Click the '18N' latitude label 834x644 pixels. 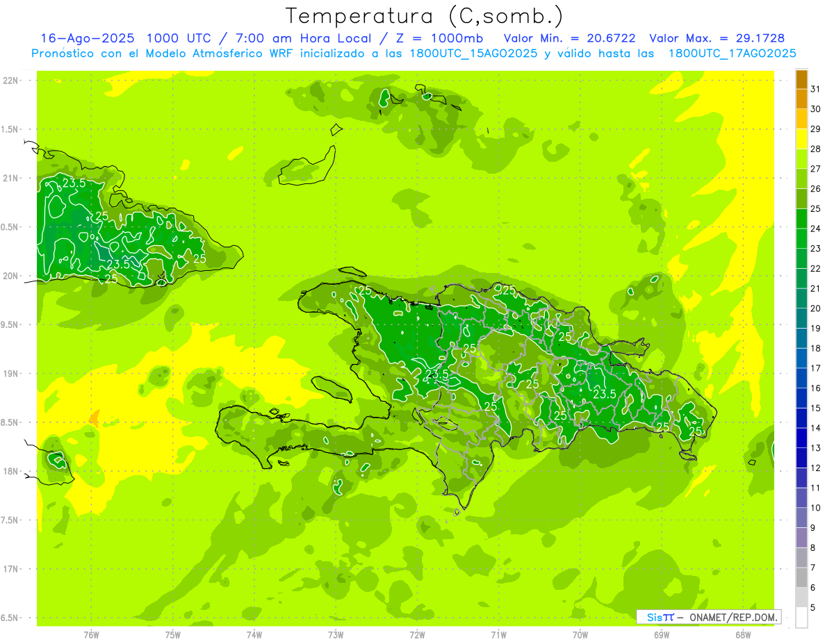[12, 471]
